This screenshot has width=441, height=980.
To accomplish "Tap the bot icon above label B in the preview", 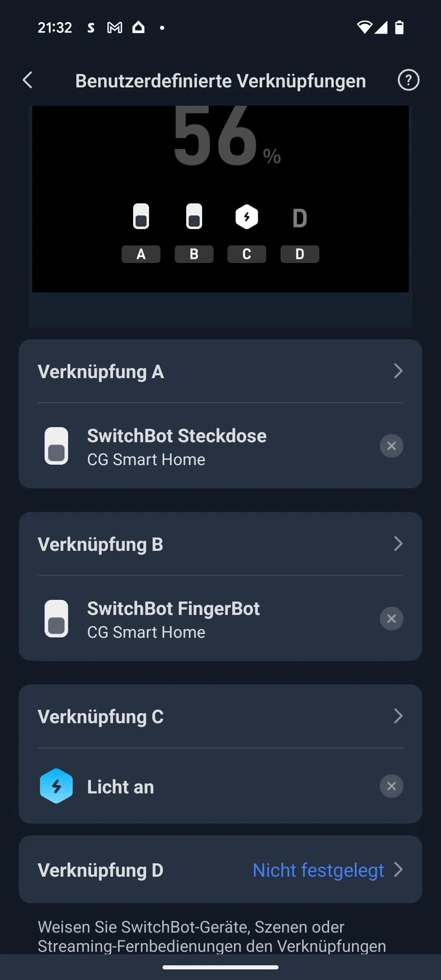I will click(194, 216).
